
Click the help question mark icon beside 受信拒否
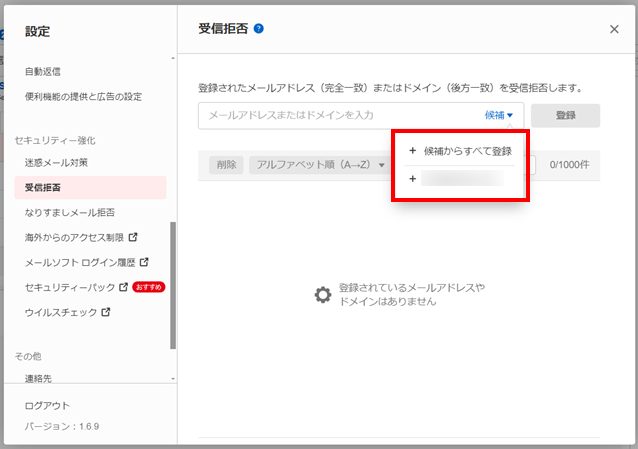click(x=259, y=29)
